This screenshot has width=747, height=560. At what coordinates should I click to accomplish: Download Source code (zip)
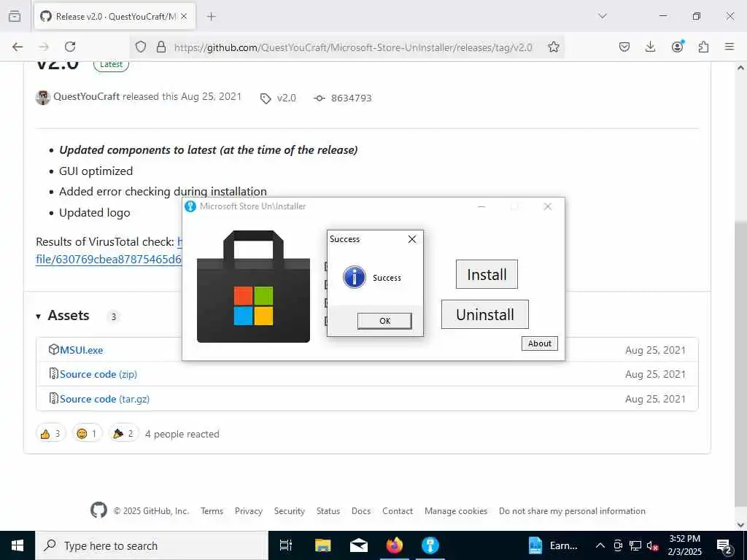point(98,374)
